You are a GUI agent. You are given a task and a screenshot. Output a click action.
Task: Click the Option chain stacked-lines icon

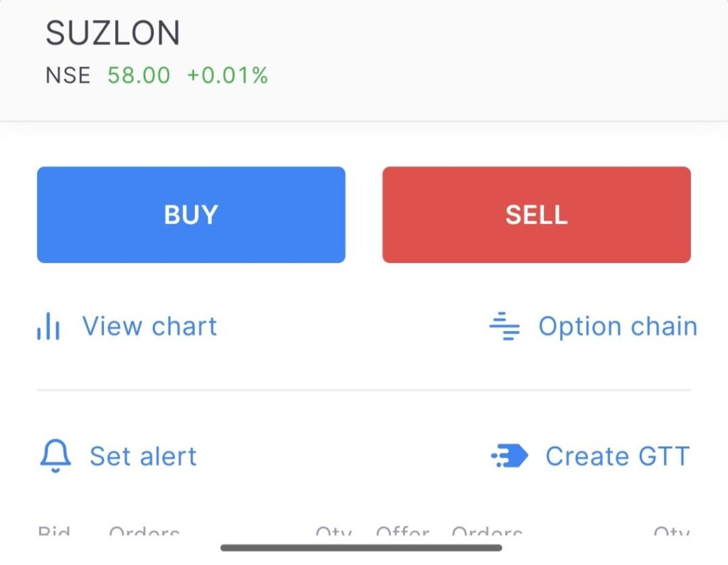tap(505, 326)
